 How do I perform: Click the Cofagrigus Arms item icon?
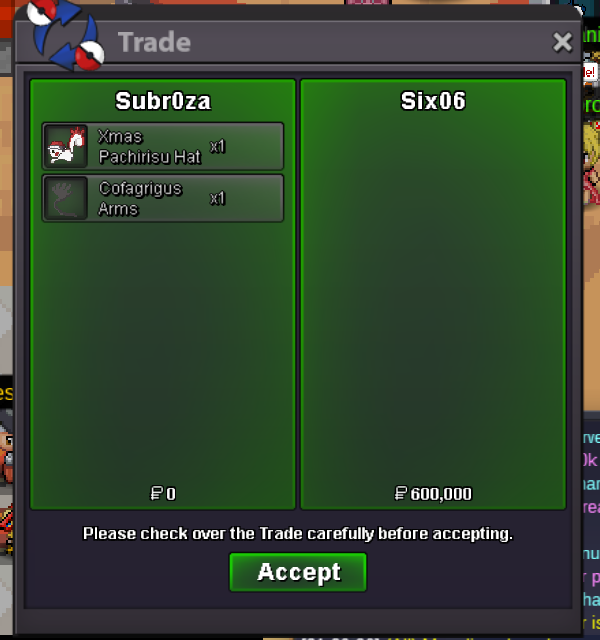click(66, 198)
